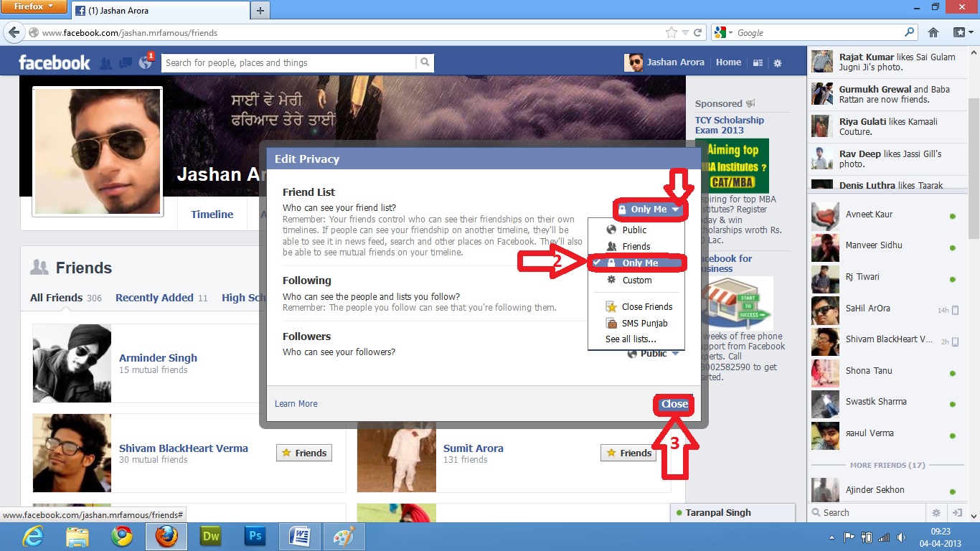
Task: Open the Only Me friend list privacy dropdown
Action: 649,209
